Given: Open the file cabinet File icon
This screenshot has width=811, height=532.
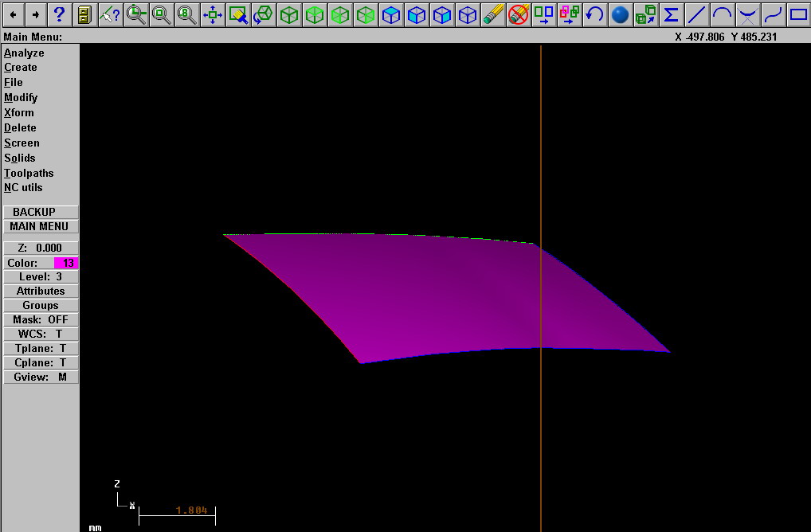Looking at the screenshot, I should click(84, 15).
